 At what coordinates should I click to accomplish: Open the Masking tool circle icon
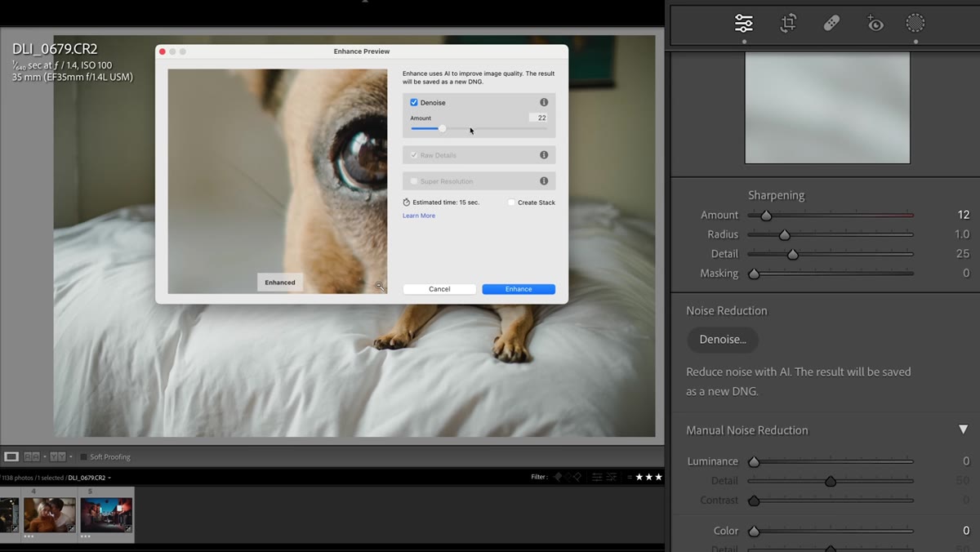pos(915,24)
